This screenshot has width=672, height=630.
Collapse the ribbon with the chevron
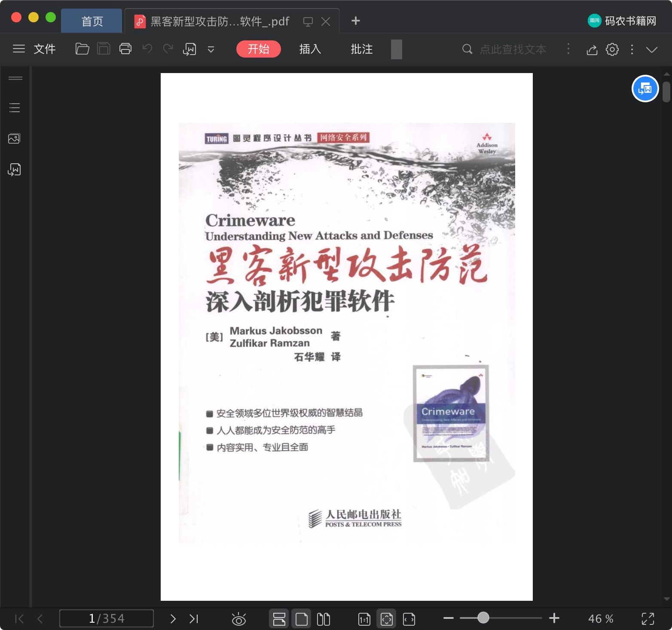[652, 49]
